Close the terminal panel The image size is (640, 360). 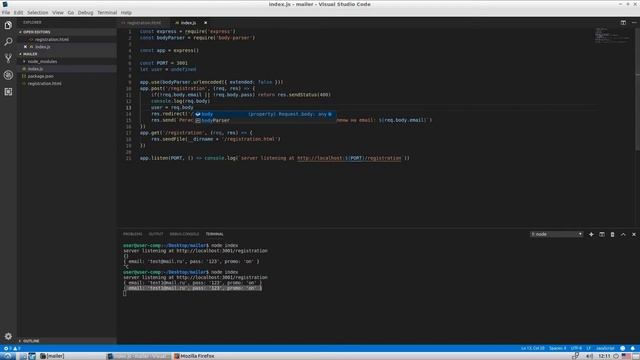tap(633, 234)
